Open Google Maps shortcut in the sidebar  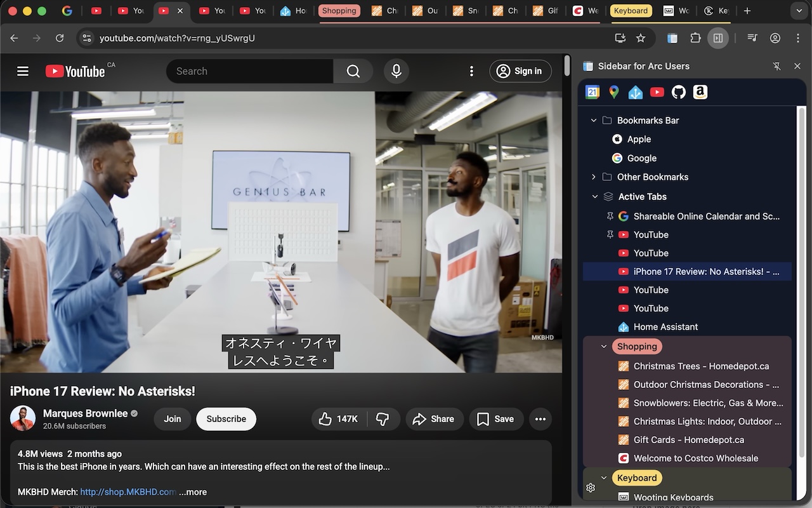[x=614, y=92]
